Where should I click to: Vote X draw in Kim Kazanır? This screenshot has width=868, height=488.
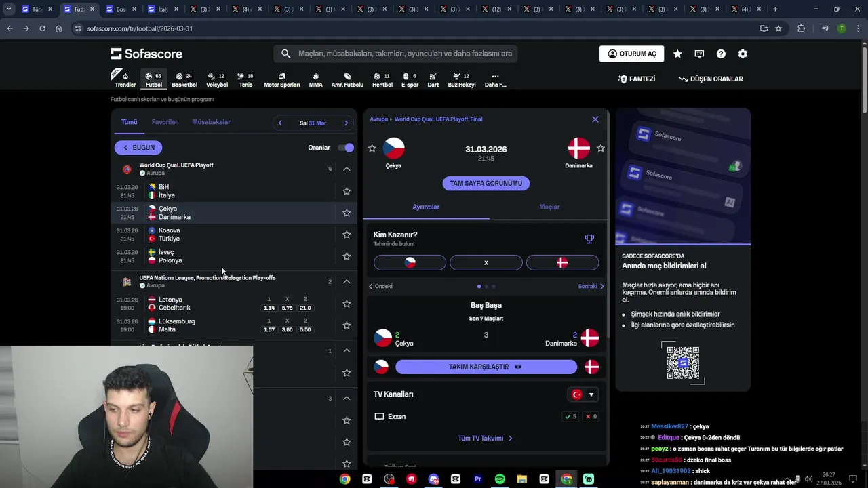point(486,262)
